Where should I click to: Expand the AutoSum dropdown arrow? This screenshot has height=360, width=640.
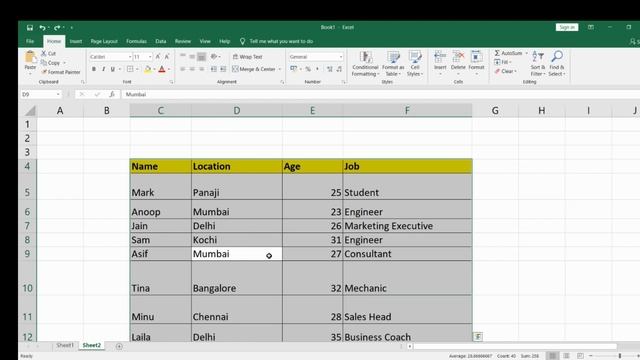tap(526, 53)
